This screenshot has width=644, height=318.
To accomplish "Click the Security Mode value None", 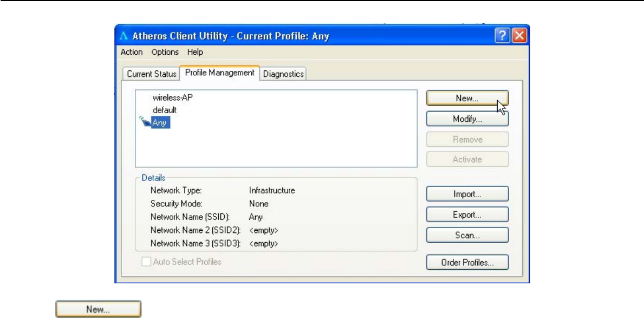I will click(259, 204).
